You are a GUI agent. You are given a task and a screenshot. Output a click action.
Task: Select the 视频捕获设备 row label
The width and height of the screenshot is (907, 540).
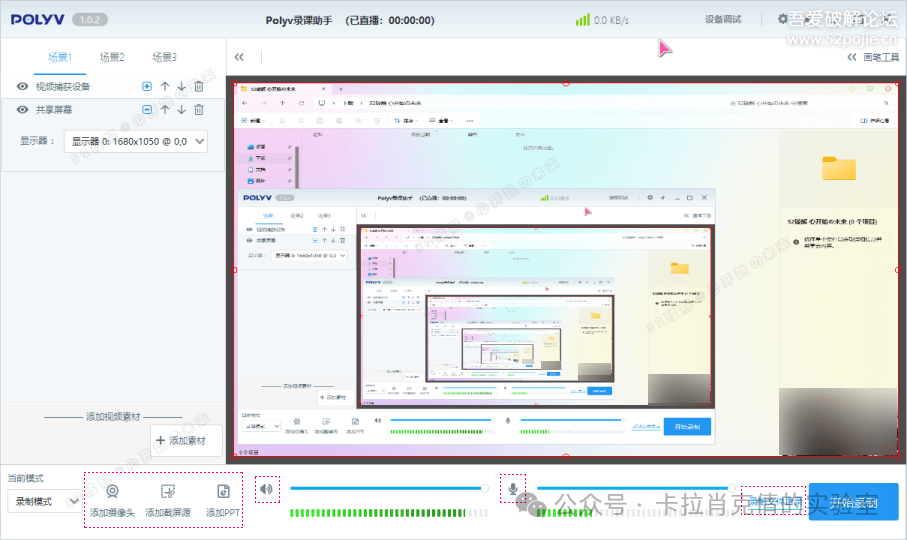tap(62, 87)
